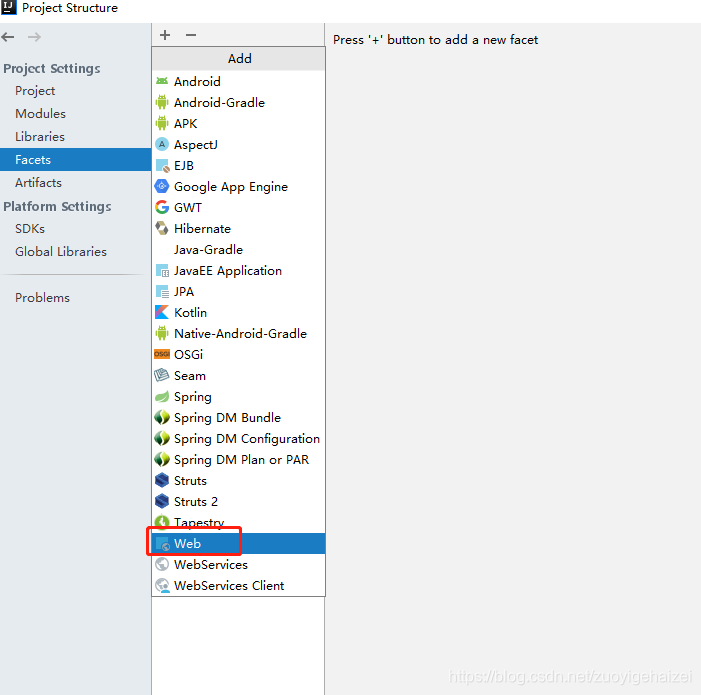
Task: Choose JavaEE Application facet
Action: click(239, 270)
